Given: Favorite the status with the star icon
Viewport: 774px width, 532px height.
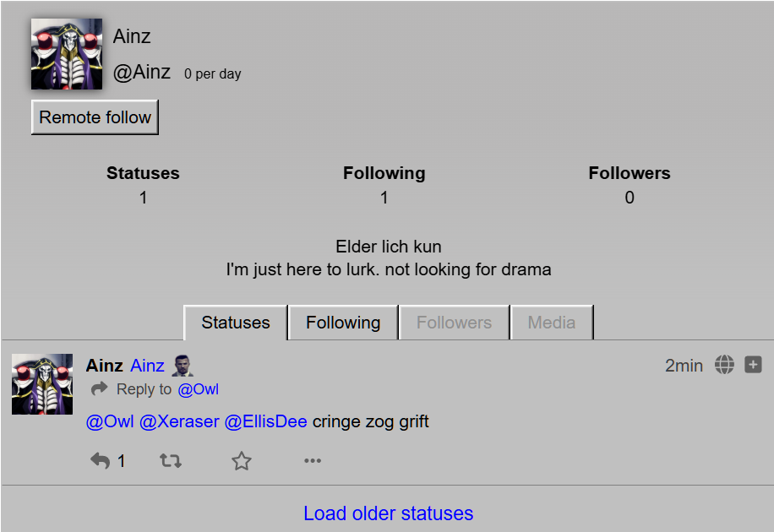Looking at the screenshot, I should tap(242, 461).
